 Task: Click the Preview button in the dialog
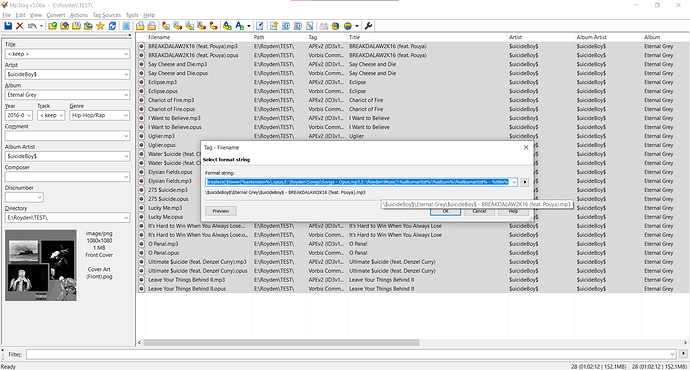point(221,211)
